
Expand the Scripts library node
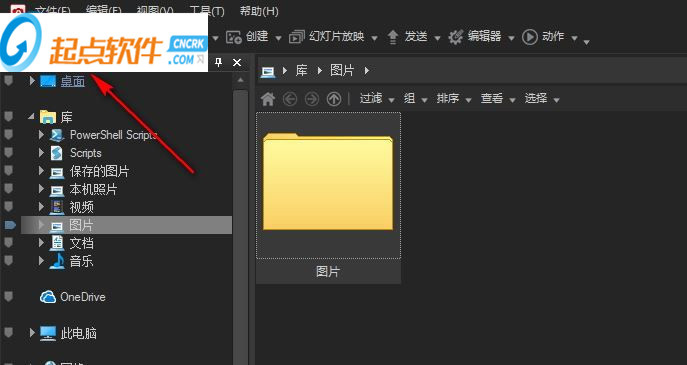pos(42,153)
